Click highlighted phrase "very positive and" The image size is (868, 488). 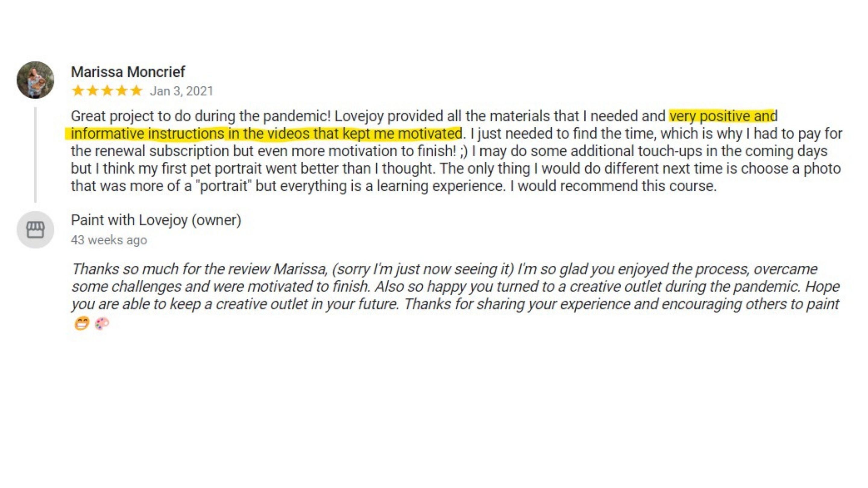coord(723,116)
